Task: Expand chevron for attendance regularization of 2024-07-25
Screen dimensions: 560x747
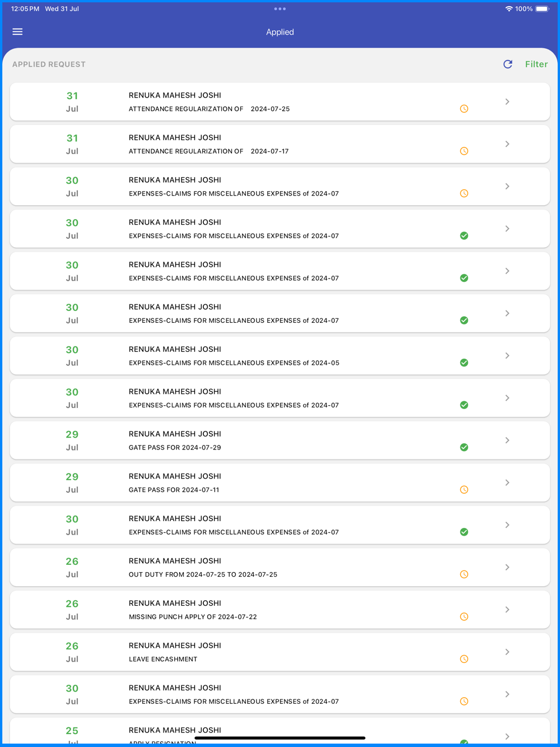Action: 507,102
